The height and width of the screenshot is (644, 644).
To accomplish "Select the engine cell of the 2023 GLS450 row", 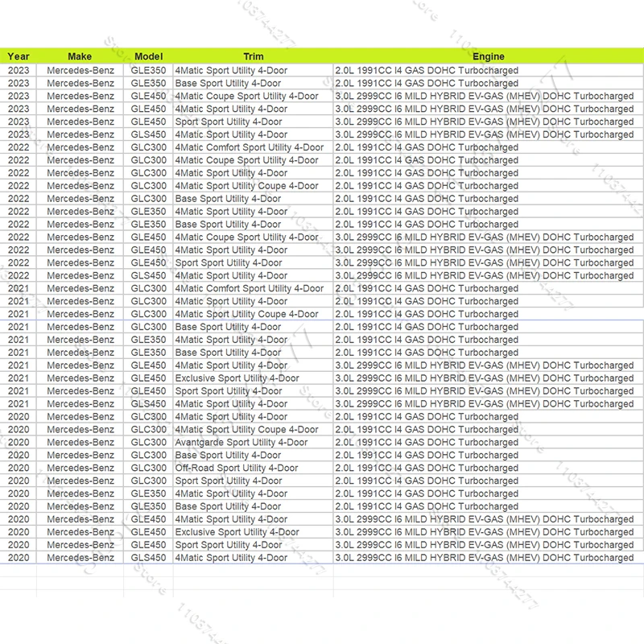I will pyautogui.click(x=489, y=134).
